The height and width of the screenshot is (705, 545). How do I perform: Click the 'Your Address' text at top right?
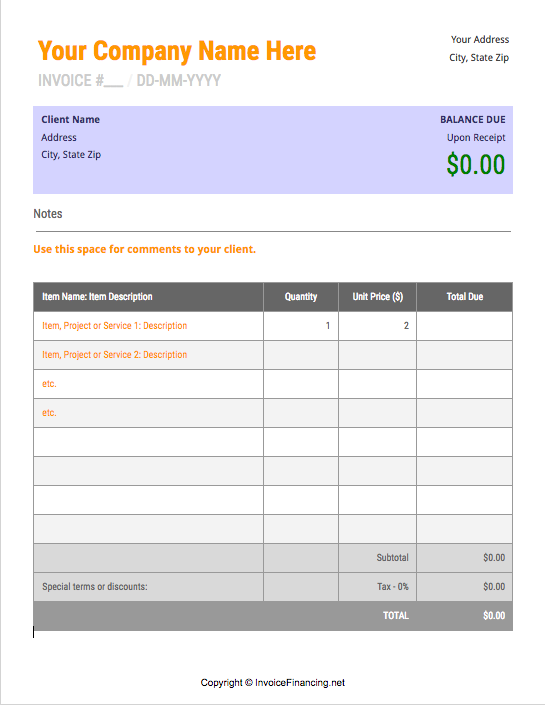480,40
